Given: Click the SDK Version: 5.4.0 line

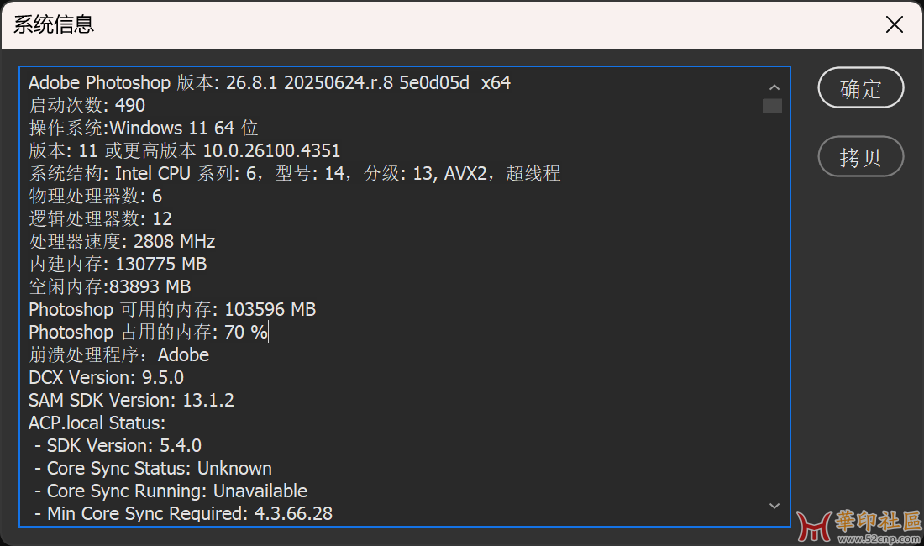Looking at the screenshot, I should [x=118, y=445].
